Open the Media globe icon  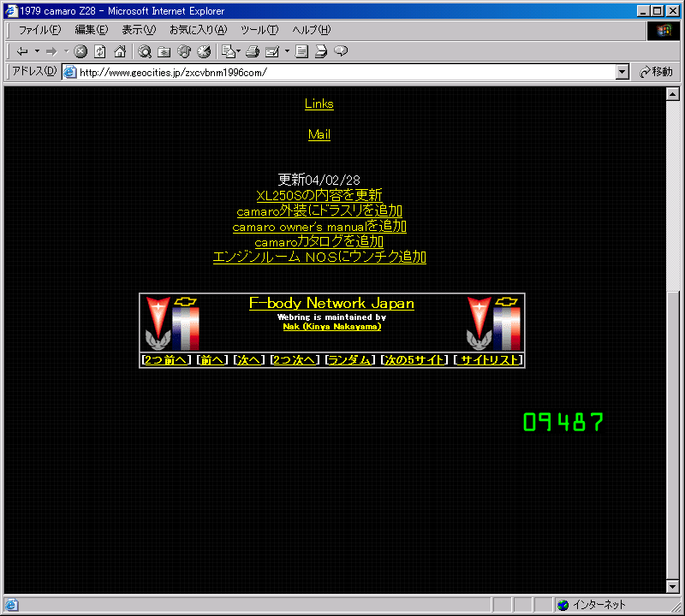pyautogui.click(x=184, y=51)
